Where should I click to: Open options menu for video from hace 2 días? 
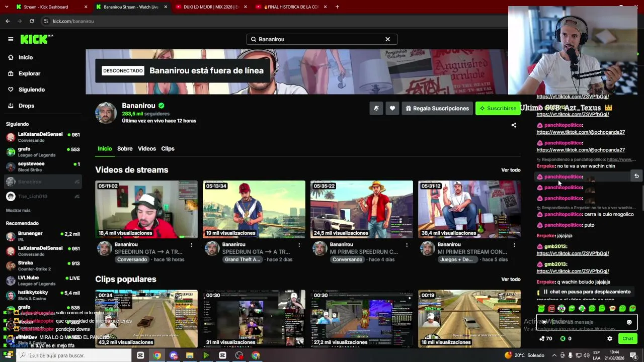click(x=299, y=245)
